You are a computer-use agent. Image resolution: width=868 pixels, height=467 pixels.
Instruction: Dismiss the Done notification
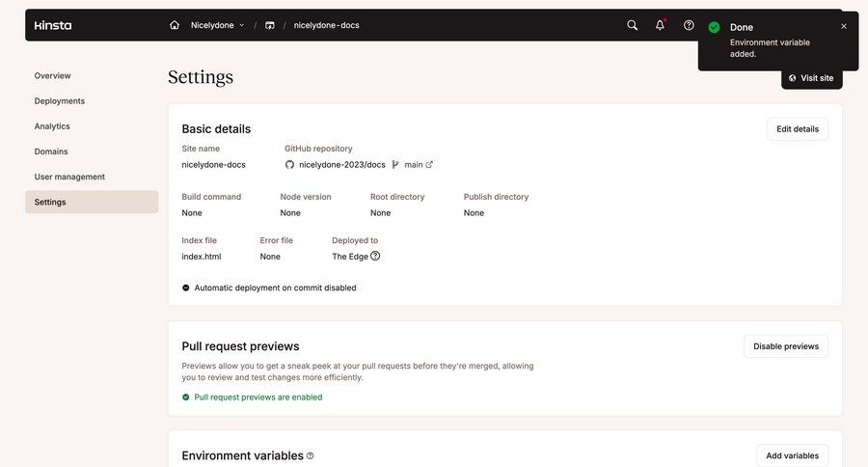click(844, 26)
